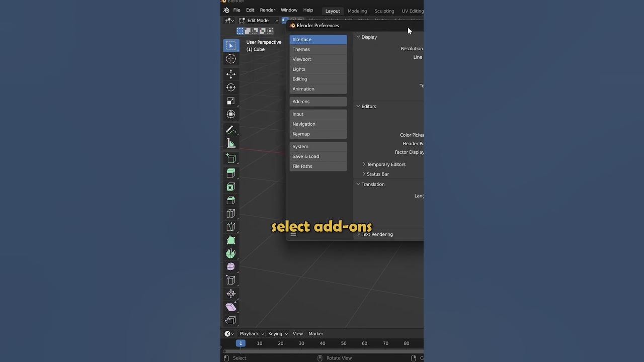
Task: Select the Inset Faces tool
Action: coord(231,187)
